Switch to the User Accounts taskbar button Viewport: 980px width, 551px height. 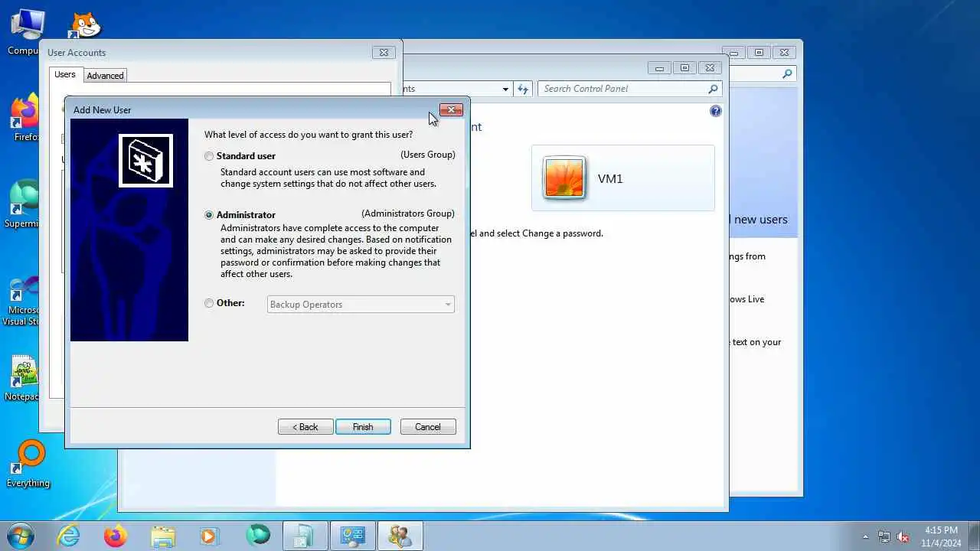tap(399, 536)
